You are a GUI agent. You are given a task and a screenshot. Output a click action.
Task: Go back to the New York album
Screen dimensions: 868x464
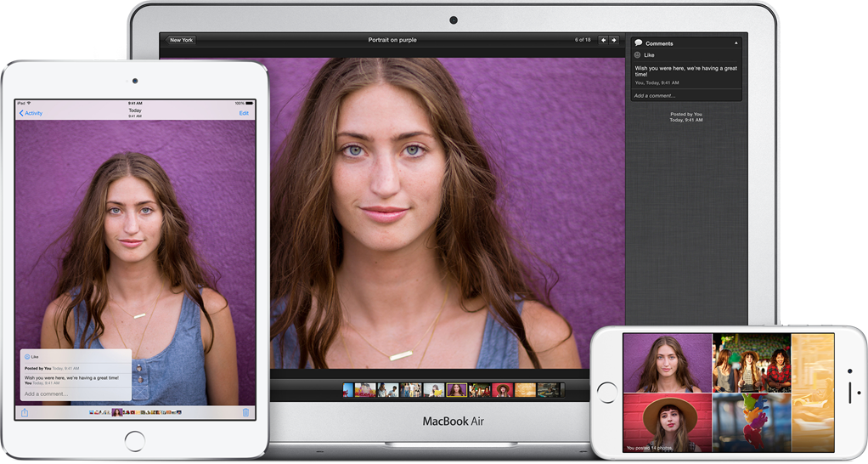click(x=181, y=40)
